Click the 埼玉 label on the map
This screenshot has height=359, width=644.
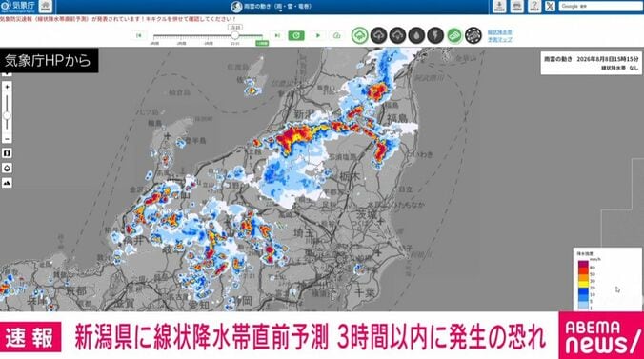[x=305, y=233]
